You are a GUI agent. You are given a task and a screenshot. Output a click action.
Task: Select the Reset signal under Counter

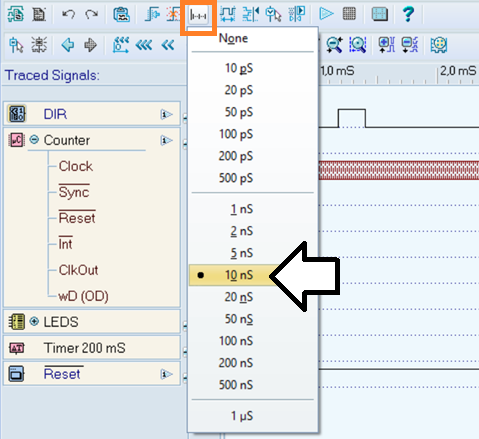coord(77,218)
